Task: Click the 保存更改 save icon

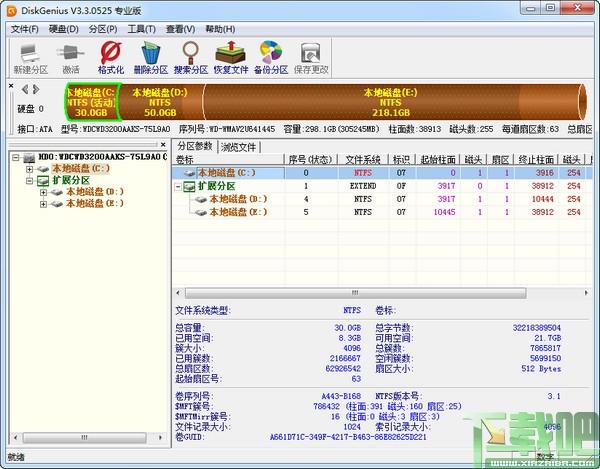Action: (311, 58)
